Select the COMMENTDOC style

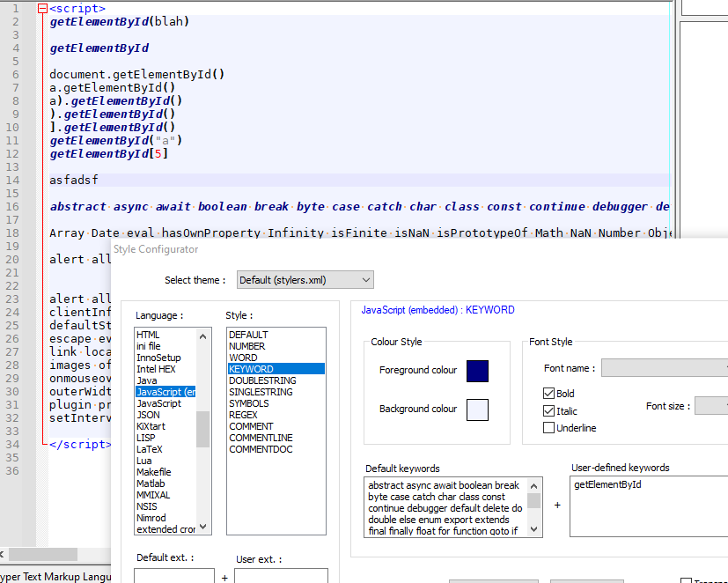pyautogui.click(x=261, y=449)
